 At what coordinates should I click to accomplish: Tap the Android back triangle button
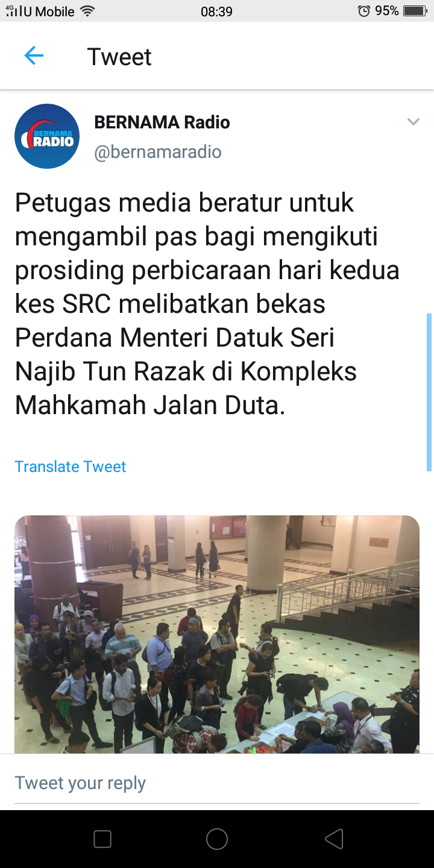click(334, 839)
